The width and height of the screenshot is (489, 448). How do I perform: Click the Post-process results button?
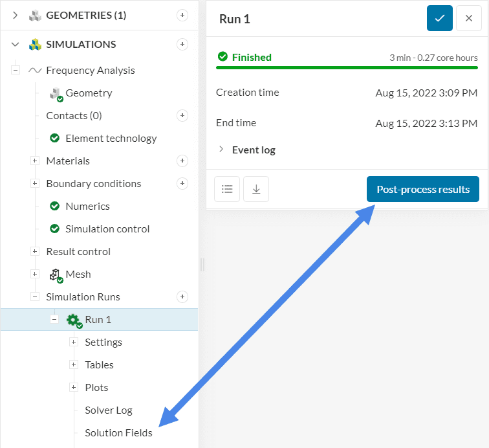422,189
